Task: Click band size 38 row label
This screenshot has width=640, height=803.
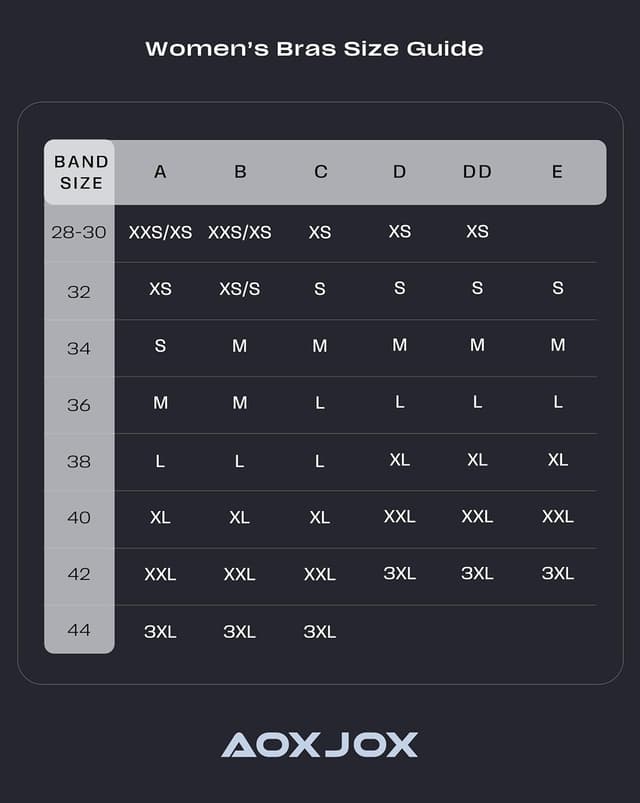Action: [79, 461]
